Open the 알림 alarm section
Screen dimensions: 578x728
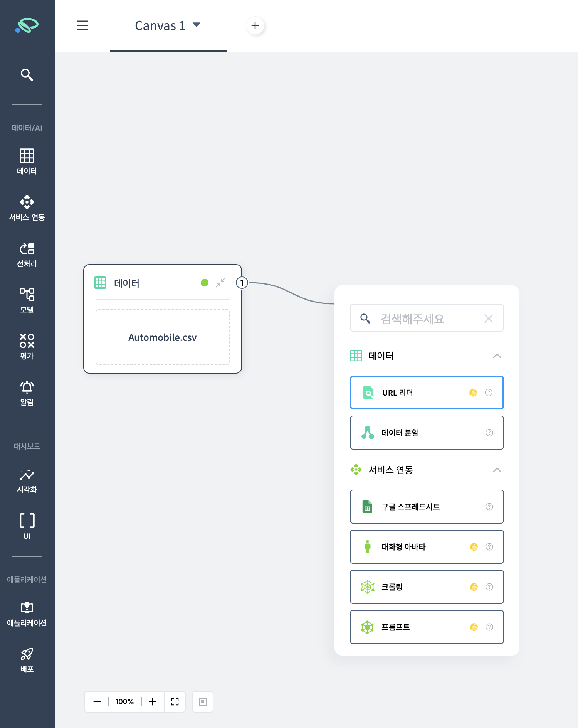point(27,393)
